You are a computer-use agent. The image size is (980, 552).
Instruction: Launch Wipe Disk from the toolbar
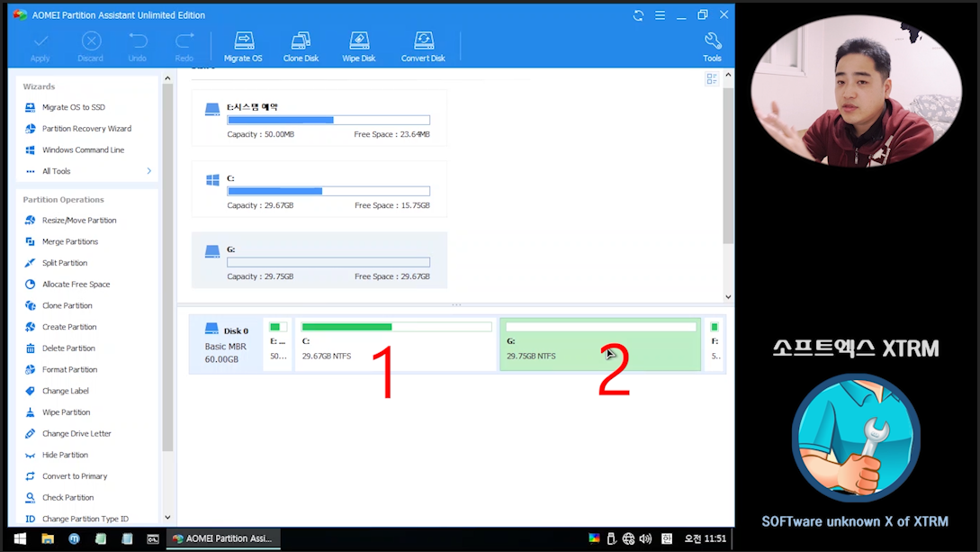(359, 47)
